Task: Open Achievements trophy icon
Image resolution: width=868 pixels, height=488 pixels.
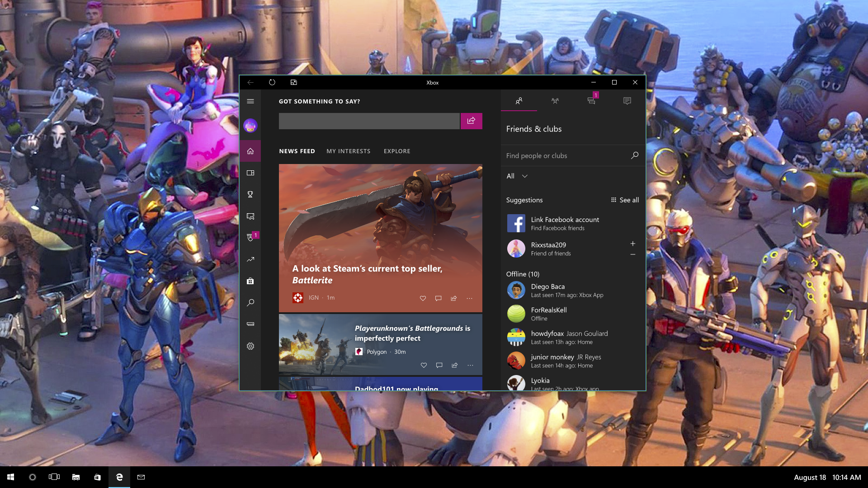Action: click(250, 194)
